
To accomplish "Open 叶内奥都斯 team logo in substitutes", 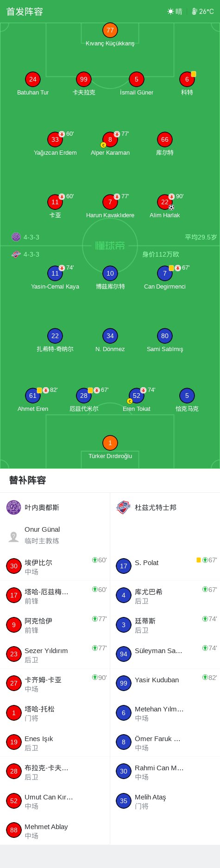I will tap(14, 508).
